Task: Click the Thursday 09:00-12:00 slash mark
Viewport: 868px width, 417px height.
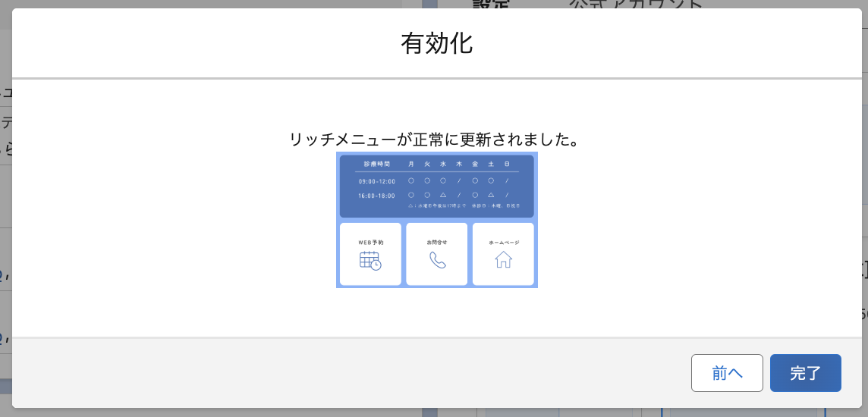Action: pyautogui.click(x=459, y=181)
